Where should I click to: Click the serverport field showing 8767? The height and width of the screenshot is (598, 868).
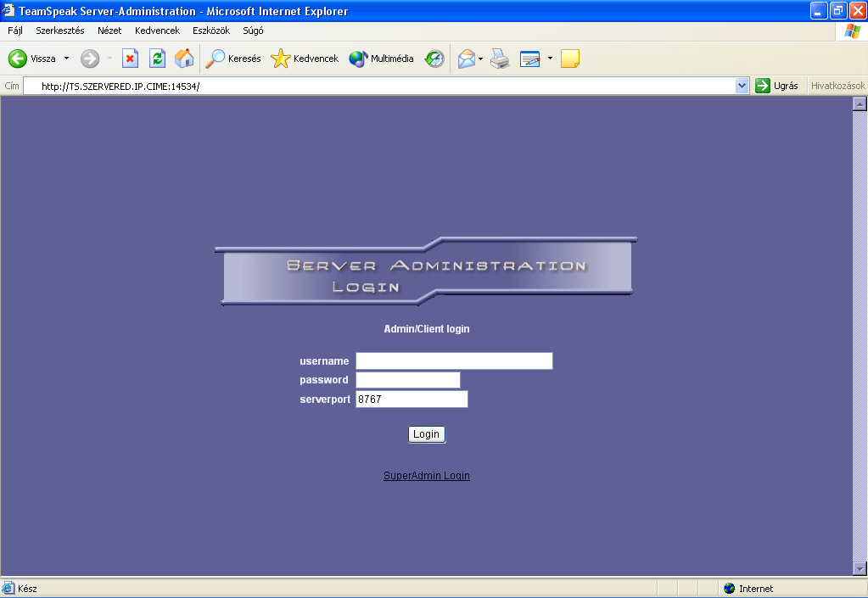tap(412, 400)
